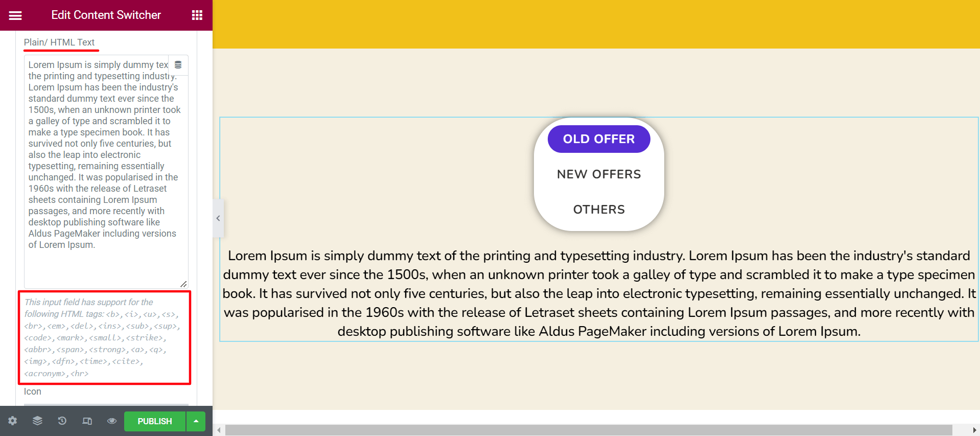This screenshot has height=436, width=980.
Task: Switch to NEW OFFERS content
Action: [599, 174]
